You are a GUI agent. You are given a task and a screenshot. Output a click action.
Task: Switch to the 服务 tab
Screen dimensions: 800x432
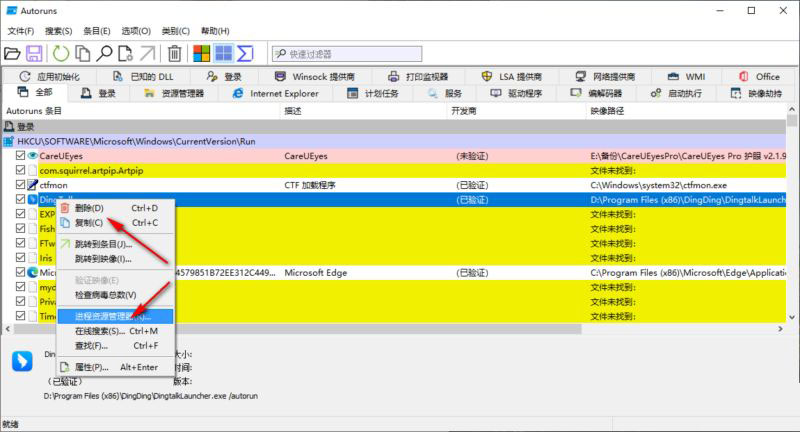pyautogui.click(x=445, y=93)
